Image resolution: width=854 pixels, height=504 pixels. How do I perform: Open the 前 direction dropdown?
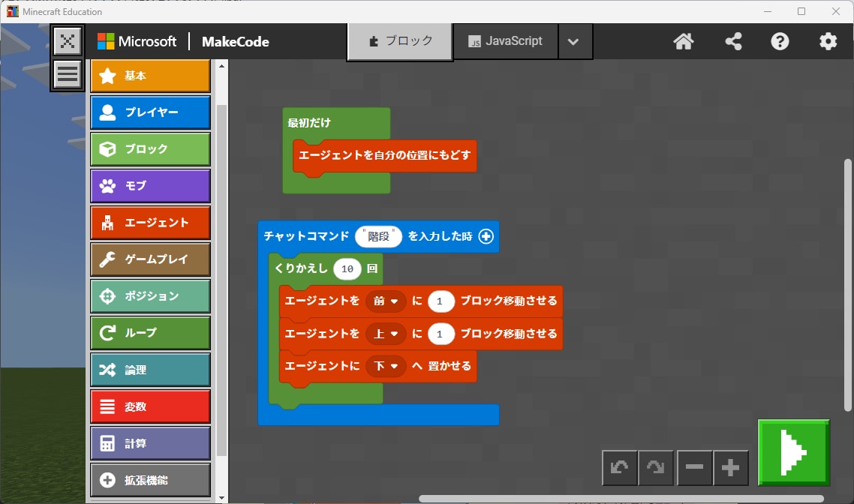pos(386,301)
